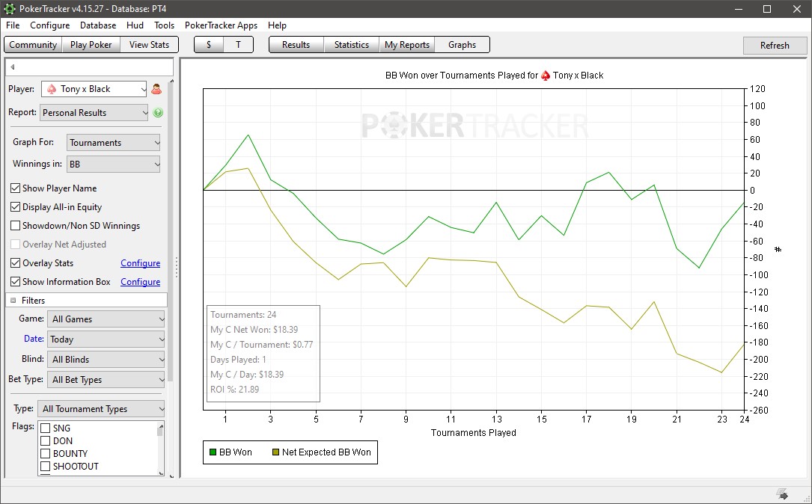Click the green help icon beside Report dropdown
The image size is (812, 504).
(x=158, y=112)
